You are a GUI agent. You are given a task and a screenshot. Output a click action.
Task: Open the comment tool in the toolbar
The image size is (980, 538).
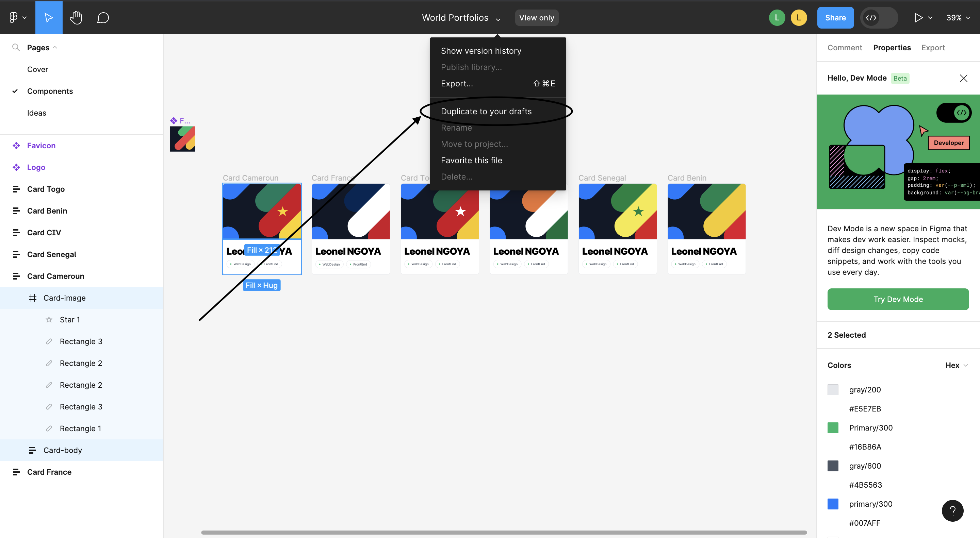[102, 17]
